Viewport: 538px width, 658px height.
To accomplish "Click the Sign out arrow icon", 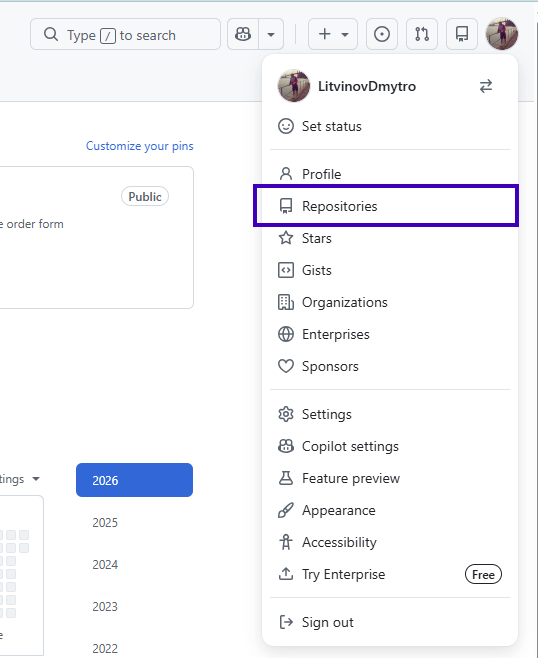I will pos(286,622).
